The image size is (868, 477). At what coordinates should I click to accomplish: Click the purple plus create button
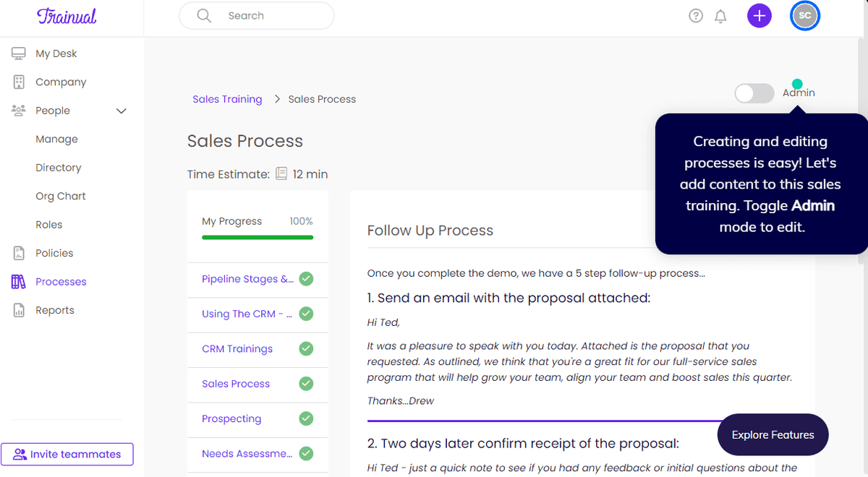click(x=759, y=16)
